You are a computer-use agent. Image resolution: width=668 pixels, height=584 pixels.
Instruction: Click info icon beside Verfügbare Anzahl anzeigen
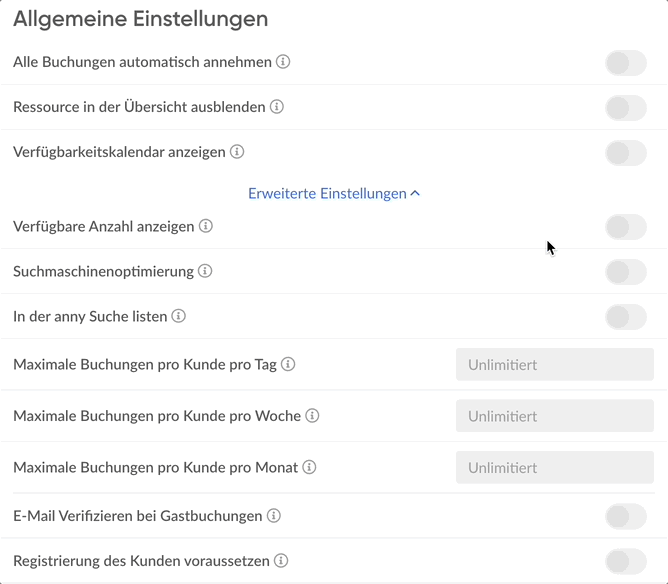click(x=206, y=226)
